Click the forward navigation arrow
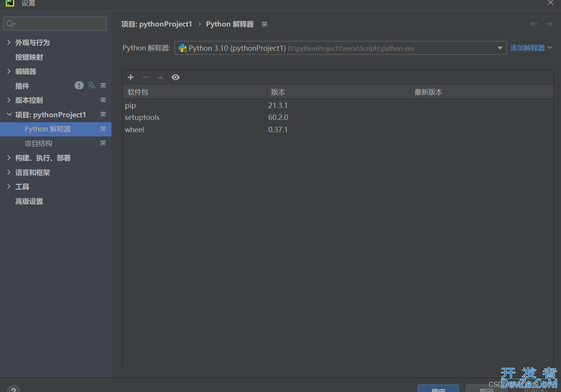Screen dimensions: 561x392 point(549,24)
